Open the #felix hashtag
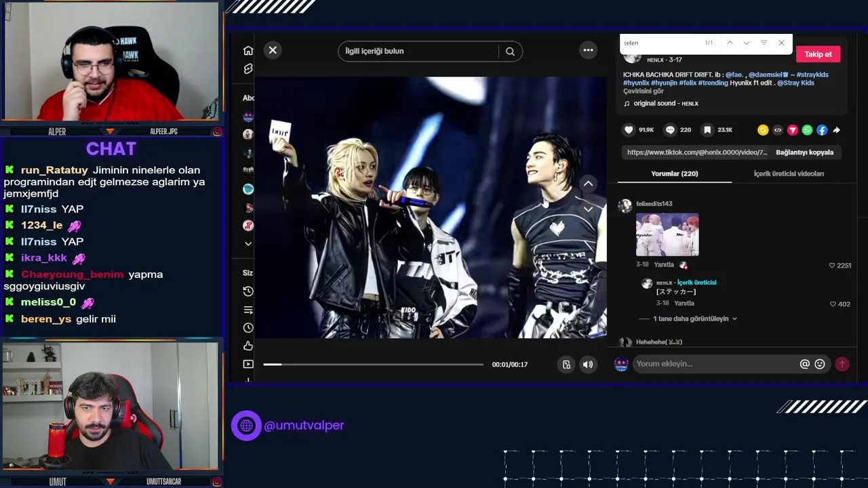Screen dimensions: 868x488 point(688,83)
